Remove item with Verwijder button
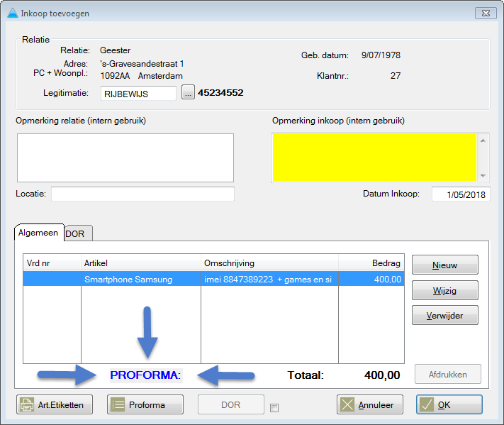The height and width of the screenshot is (425, 504). pos(444,315)
